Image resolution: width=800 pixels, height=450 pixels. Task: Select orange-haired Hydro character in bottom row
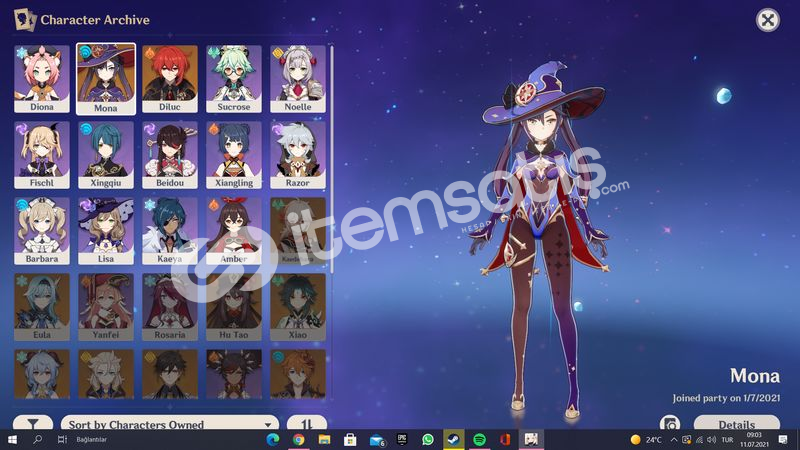298,374
